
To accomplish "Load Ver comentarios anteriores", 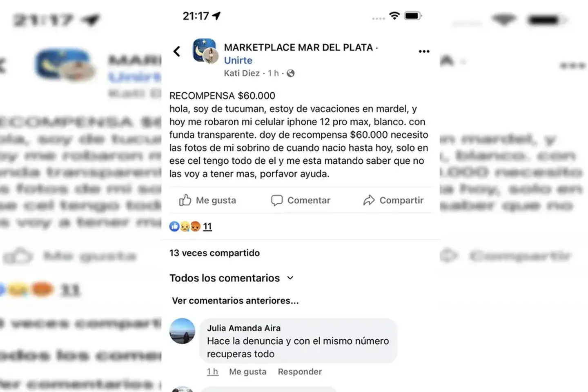I will pyautogui.click(x=235, y=301).
